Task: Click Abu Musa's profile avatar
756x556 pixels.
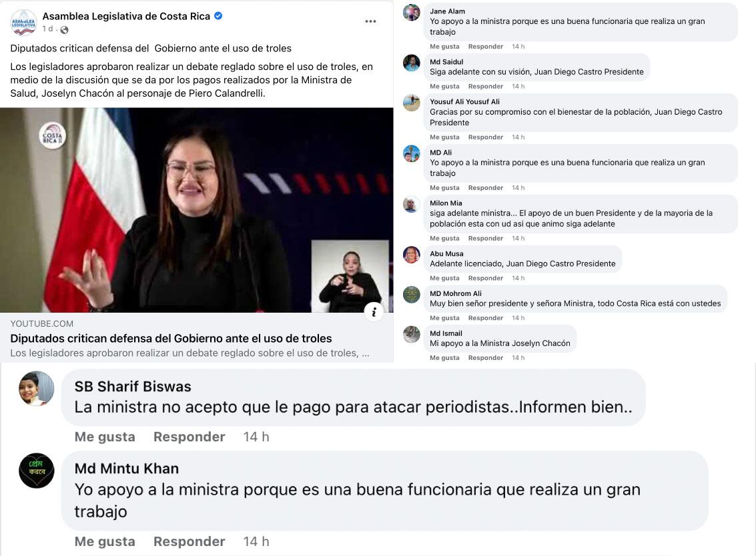Action: (x=411, y=255)
